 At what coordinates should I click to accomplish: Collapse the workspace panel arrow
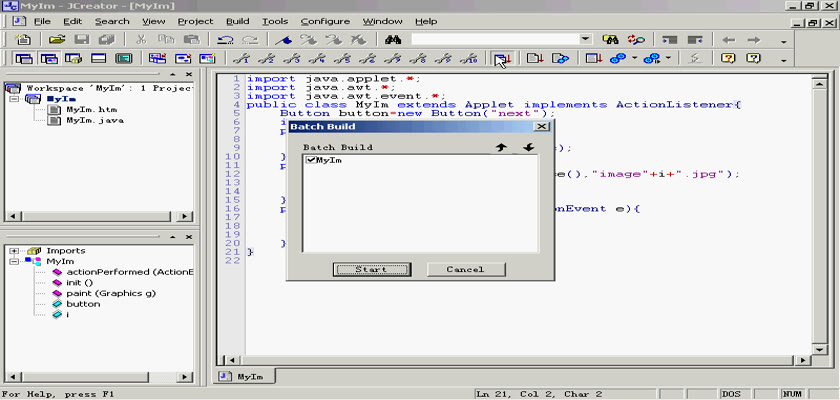tap(172, 74)
